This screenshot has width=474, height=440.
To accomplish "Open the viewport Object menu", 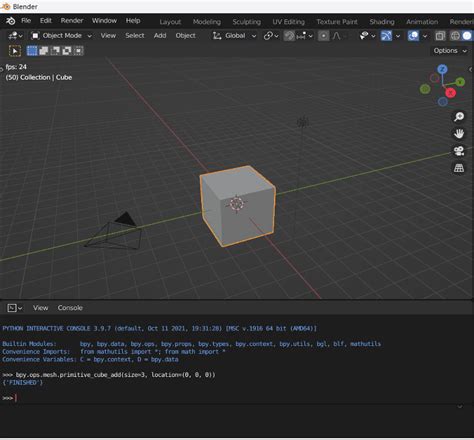I will 186,36.
